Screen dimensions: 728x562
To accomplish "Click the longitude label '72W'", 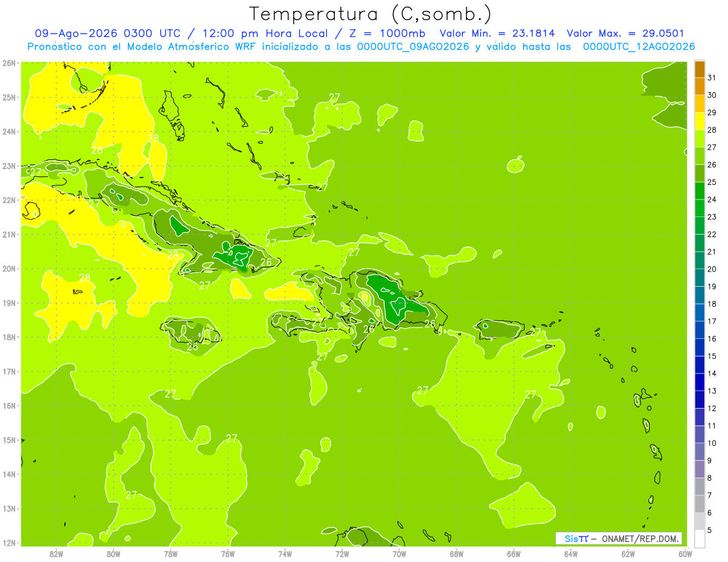I will click(x=342, y=554).
